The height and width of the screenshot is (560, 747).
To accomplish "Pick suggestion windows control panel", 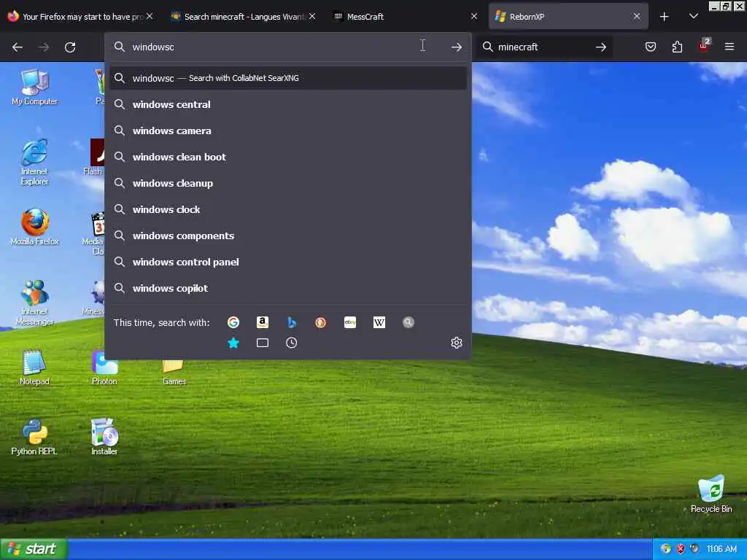I will (x=287, y=262).
